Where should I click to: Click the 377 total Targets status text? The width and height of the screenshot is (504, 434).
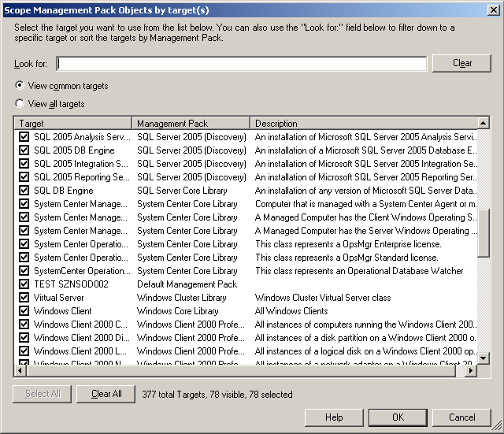pyautogui.click(x=217, y=395)
